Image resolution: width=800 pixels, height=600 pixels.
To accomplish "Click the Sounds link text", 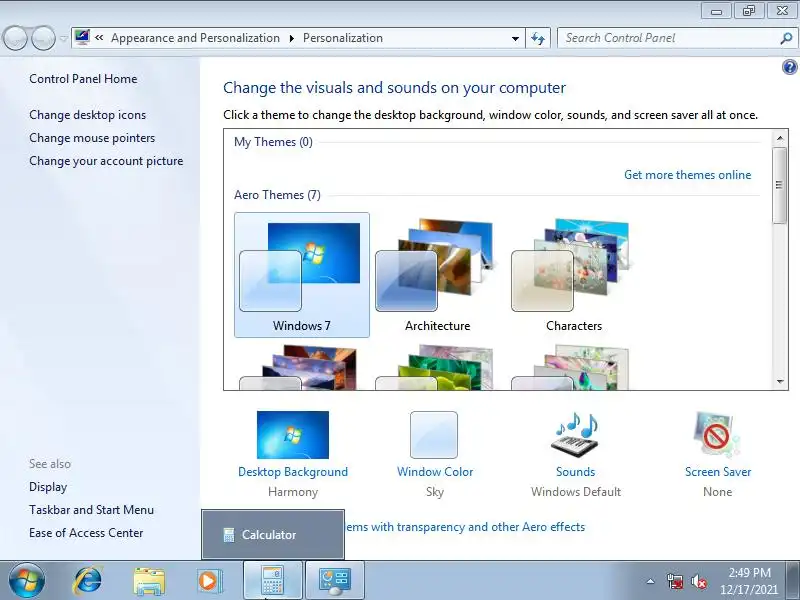I will click(x=576, y=472).
